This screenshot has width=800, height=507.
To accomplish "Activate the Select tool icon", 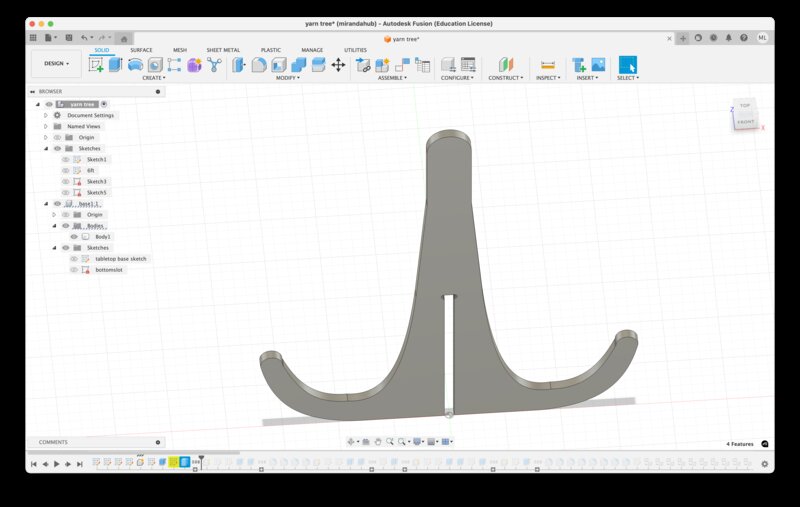I will [x=627, y=65].
